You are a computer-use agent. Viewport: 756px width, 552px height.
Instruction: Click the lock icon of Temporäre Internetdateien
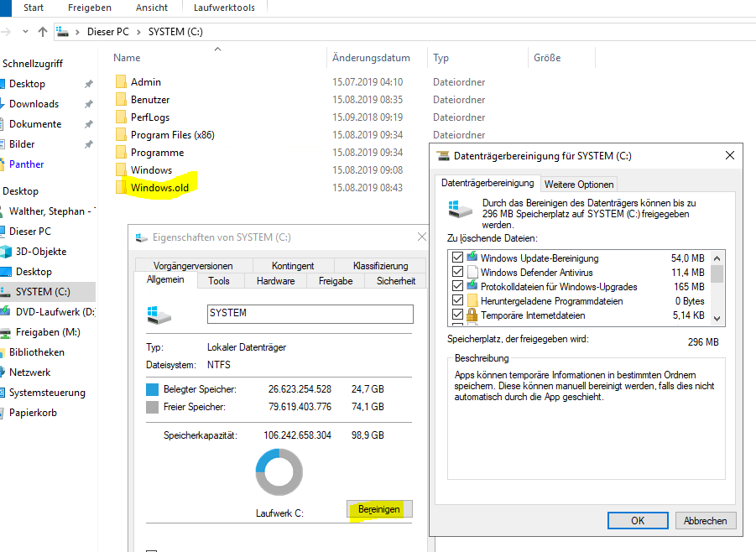(x=472, y=315)
